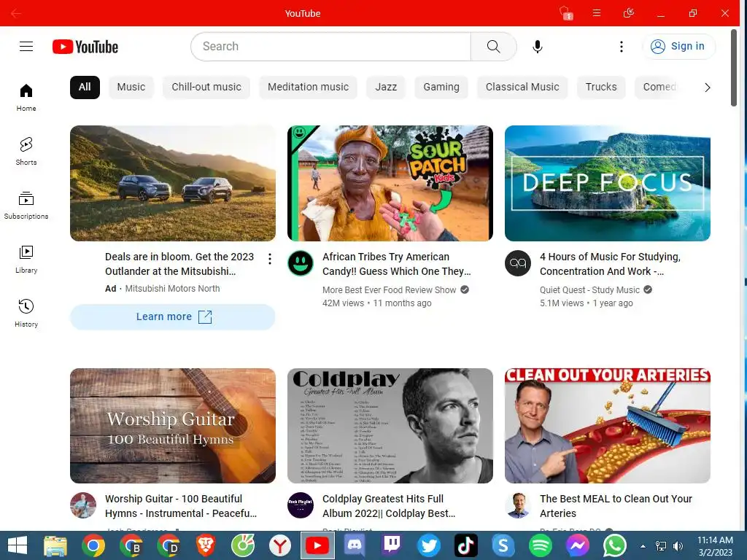The height and width of the screenshot is (560, 747).
Task: Go to Home in sidebar
Action: point(26,98)
